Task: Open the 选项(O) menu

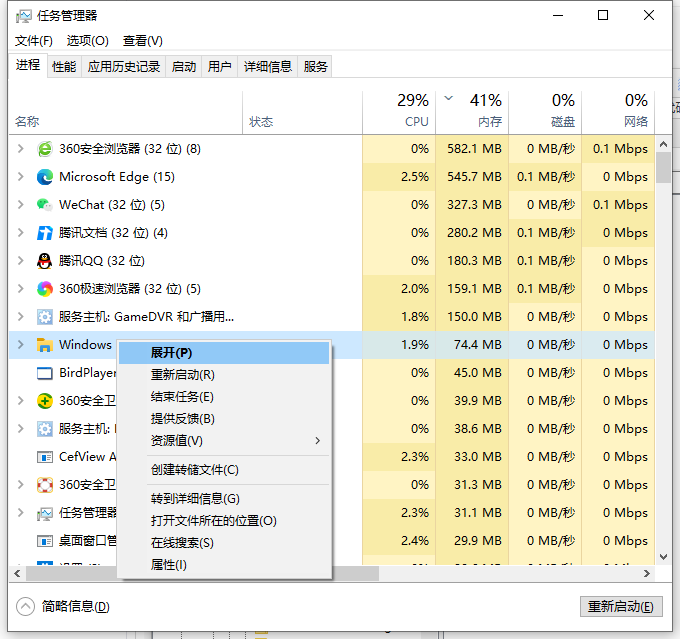Action: [87, 41]
